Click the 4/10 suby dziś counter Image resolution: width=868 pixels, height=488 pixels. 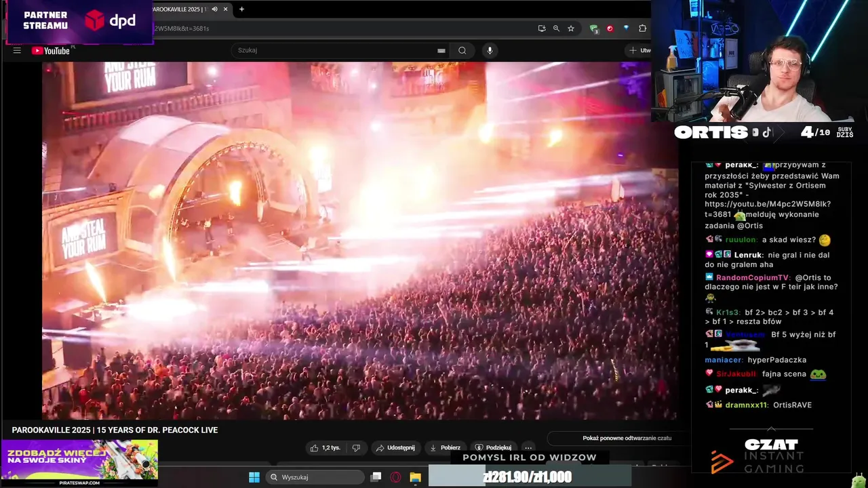[x=827, y=132]
